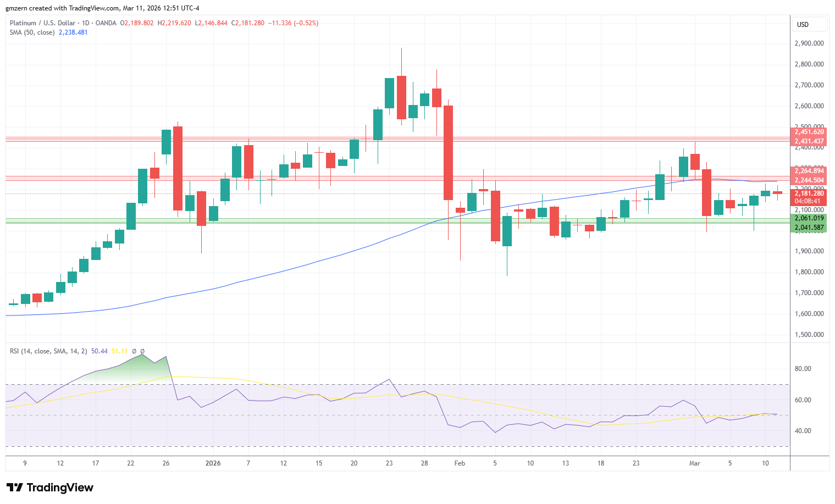Click the current price label 2,181.280
Viewport: 835px width, 504px height.
point(808,193)
